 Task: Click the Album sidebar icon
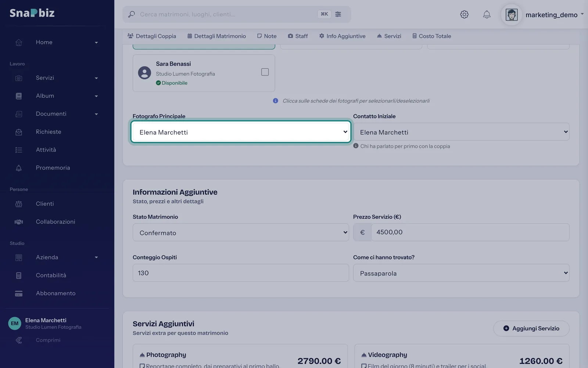point(19,96)
